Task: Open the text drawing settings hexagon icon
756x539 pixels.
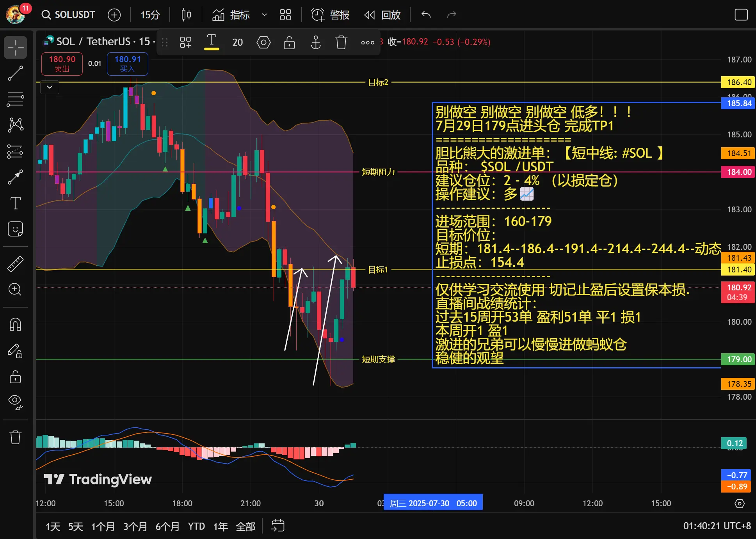Action: 263,42
